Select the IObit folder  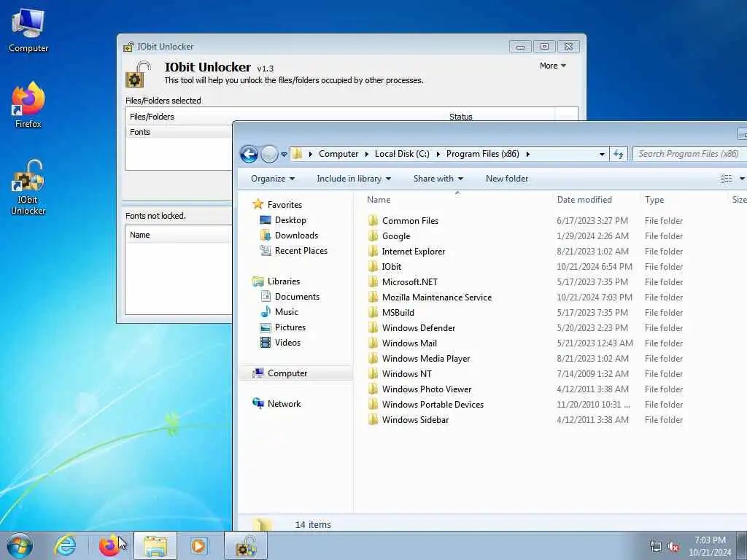point(391,266)
